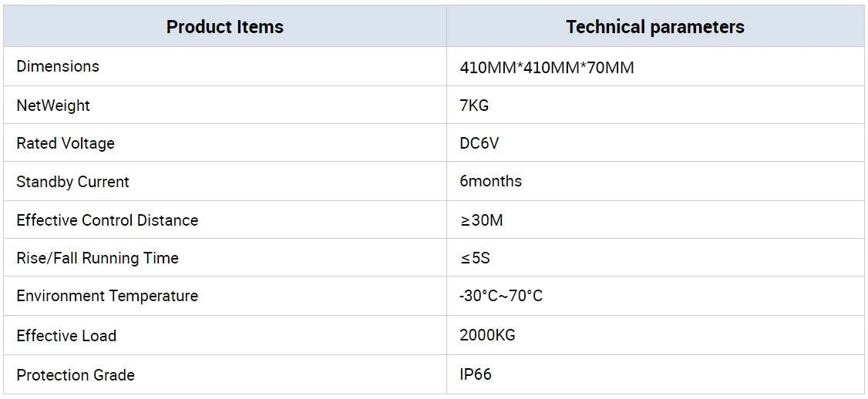Click the ≥30M value
The width and height of the screenshot is (868, 399).
point(481,220)
